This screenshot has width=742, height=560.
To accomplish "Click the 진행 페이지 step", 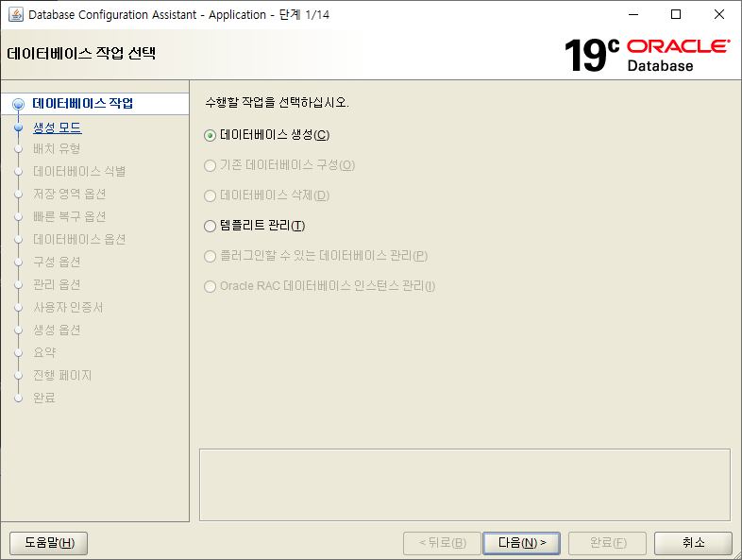I will click(62, 376).
